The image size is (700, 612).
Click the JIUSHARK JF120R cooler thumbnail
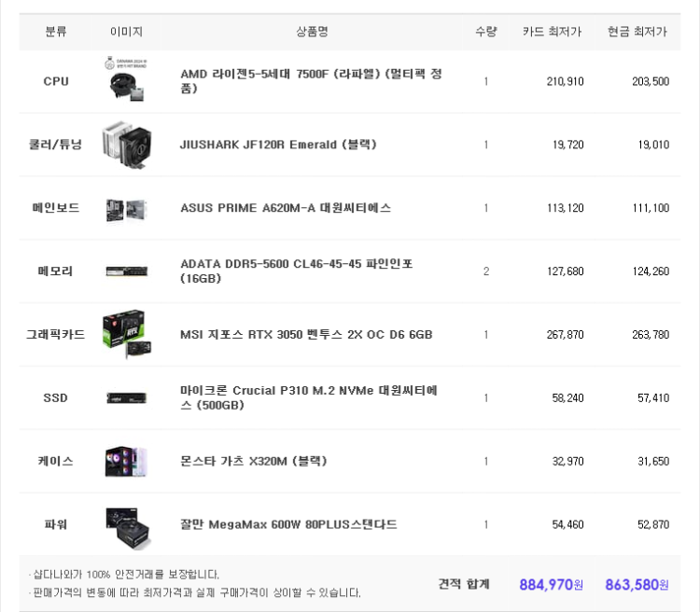tap(126, 145)
